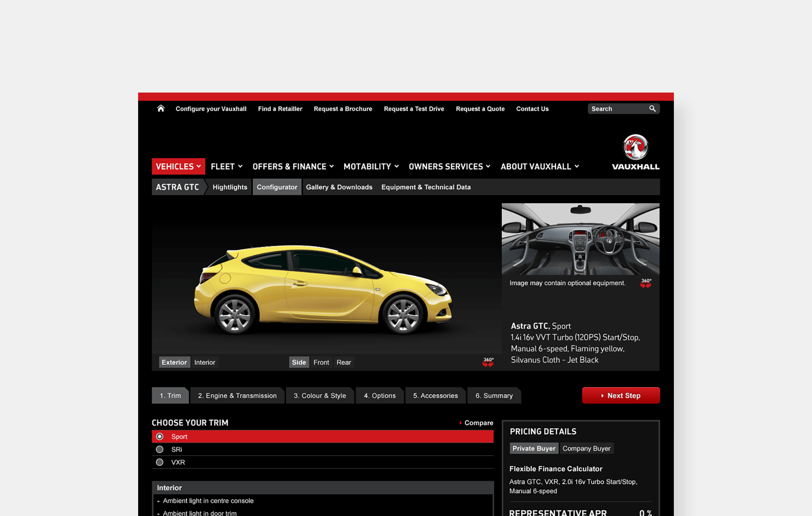Switch pricing details to Company Buyer

coord(586,448)
